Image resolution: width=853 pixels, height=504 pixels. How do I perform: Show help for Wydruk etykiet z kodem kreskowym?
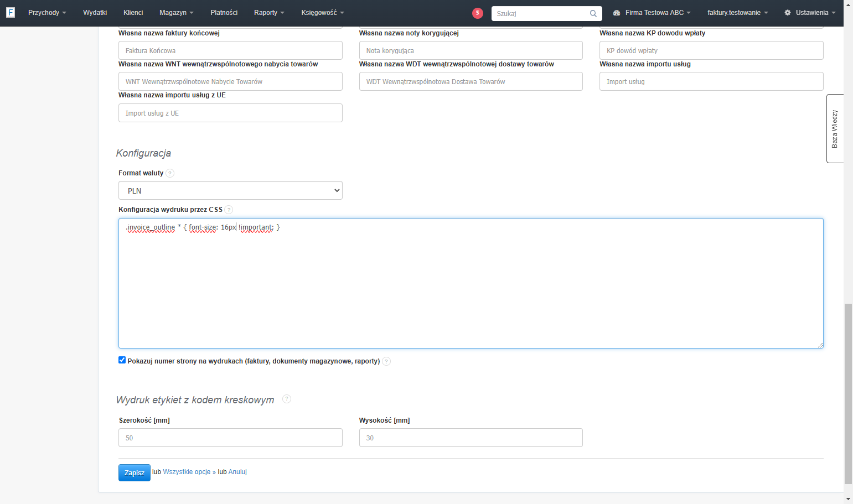287,399
